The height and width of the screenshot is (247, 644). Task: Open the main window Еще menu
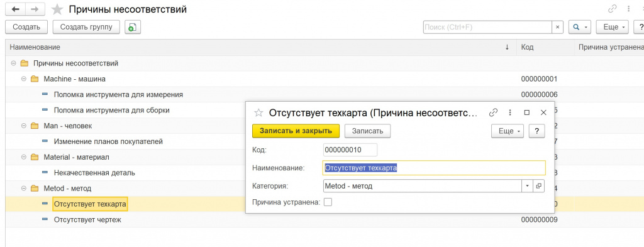(613, 27)
